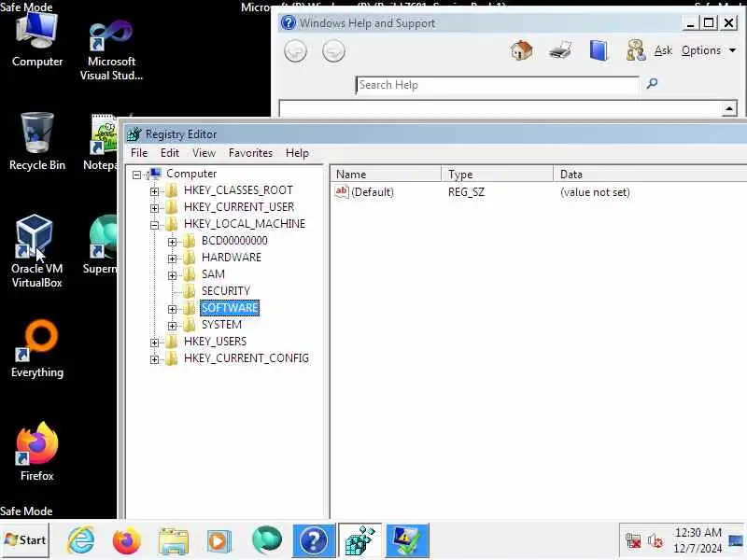Click the Type column header
747x560 pixels.
point(498,175)
